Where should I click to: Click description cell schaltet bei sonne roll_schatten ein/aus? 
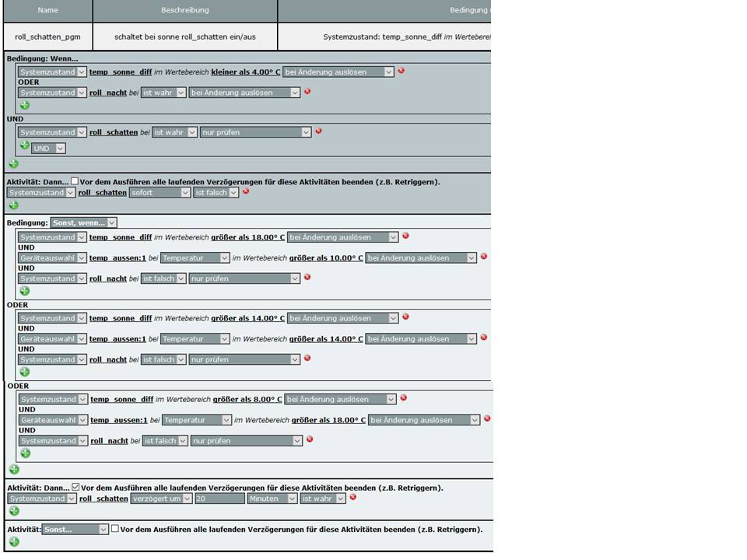pyautogui.click(x=185, y=37)
